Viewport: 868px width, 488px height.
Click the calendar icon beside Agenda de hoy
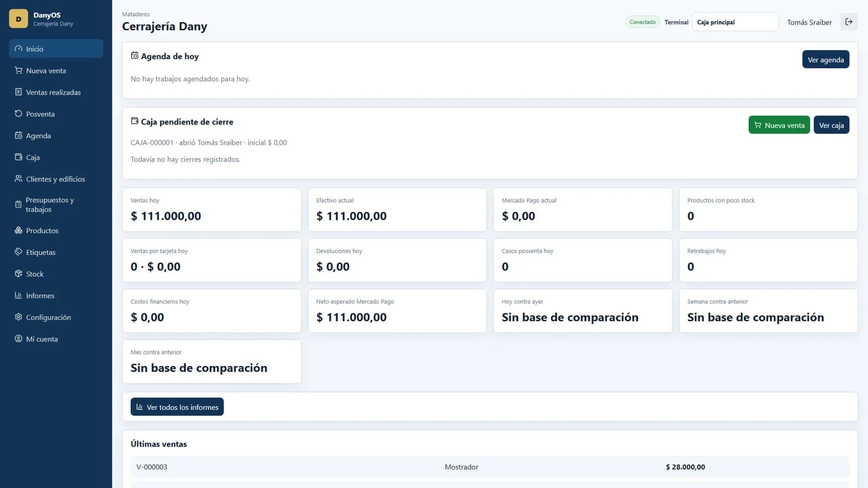pos(135,56)
